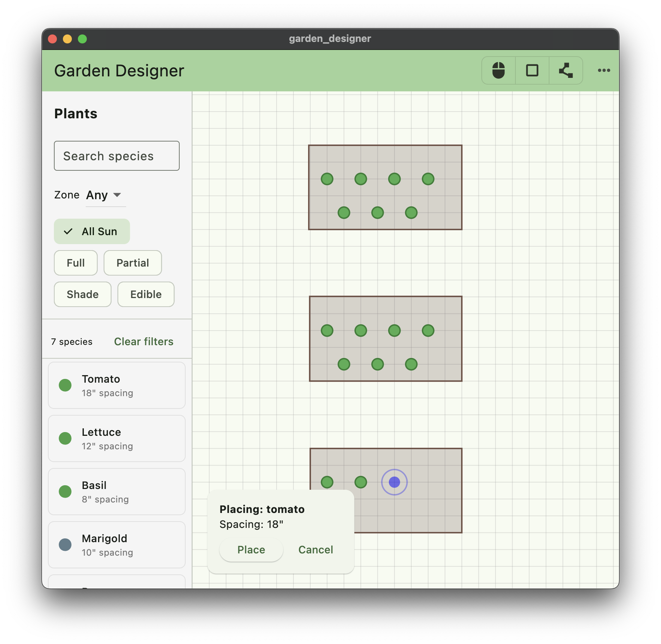661x644 pixels.
Task: Click the Clear filters link
Action: click(x=143, y=341)
